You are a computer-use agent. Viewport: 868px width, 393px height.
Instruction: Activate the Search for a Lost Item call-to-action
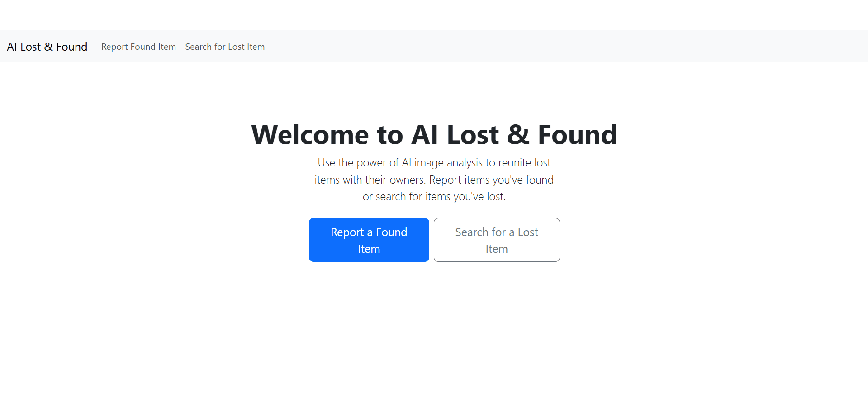click(496, 240)
